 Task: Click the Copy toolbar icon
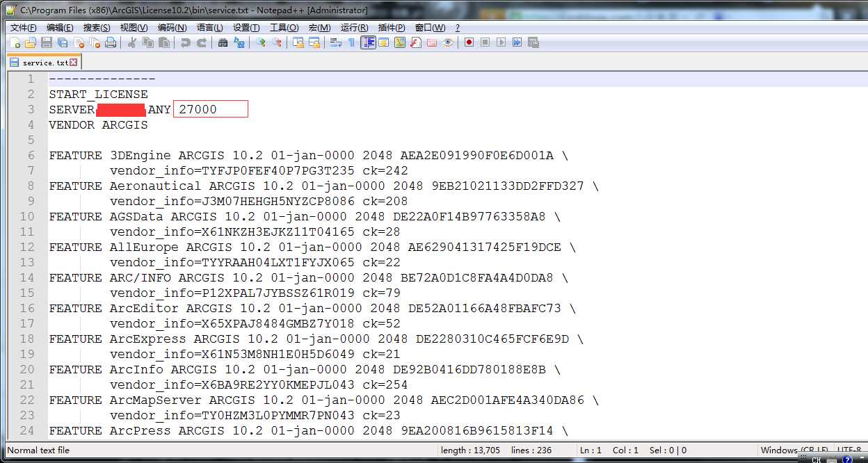click(x=148, y=42)
